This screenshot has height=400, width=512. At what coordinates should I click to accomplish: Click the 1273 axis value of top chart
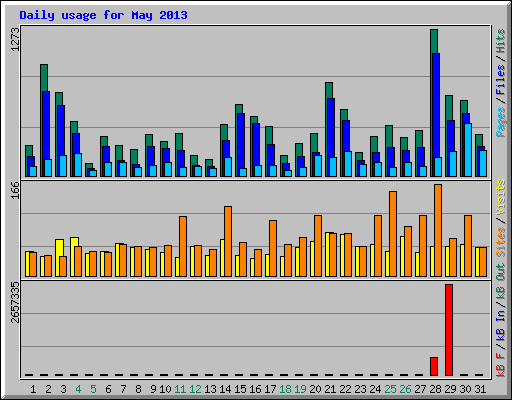click(15, 39)
